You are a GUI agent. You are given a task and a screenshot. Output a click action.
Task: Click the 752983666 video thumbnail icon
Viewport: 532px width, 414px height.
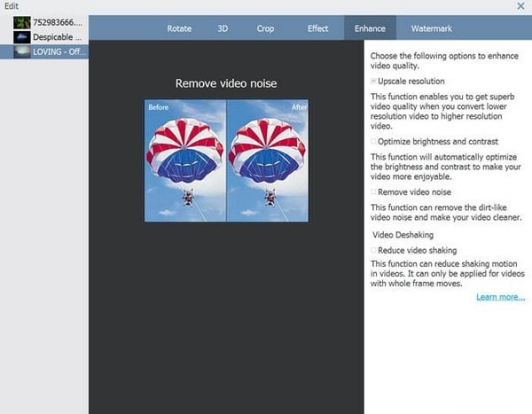(23, 22)
